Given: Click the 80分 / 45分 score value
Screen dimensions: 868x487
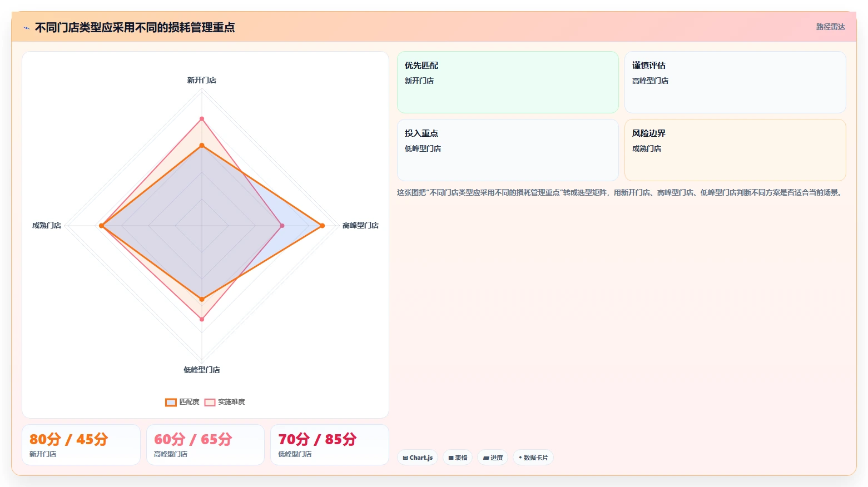Looking at the screenshot, I should point(68,439).
